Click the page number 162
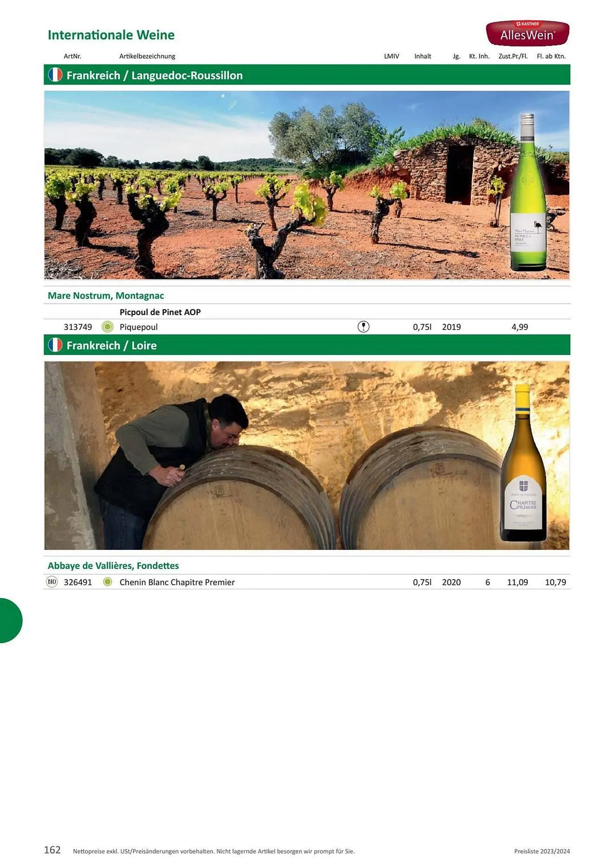Image resolution: width=614 pixels, height=868 pixels. tap(52, 850)
